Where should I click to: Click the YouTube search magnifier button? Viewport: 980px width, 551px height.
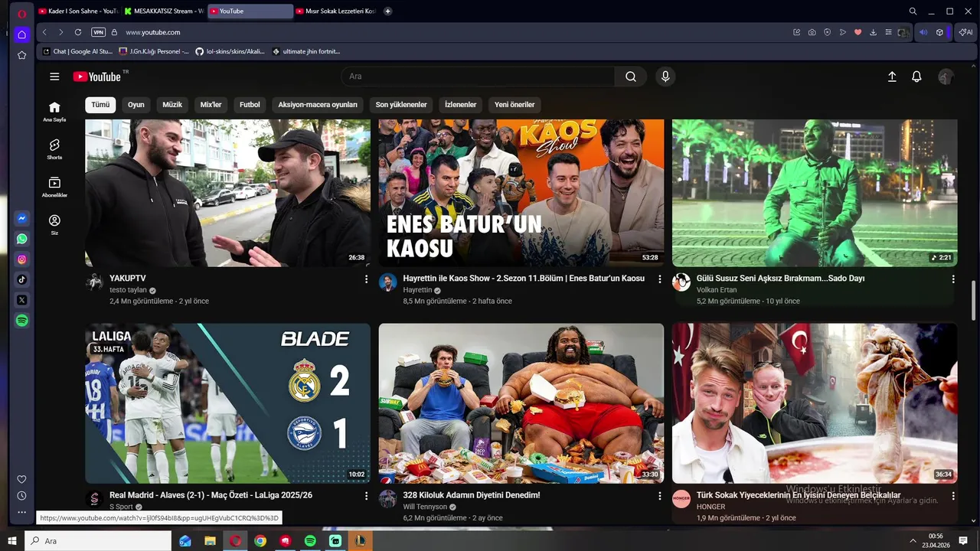(x=630, y=77)
